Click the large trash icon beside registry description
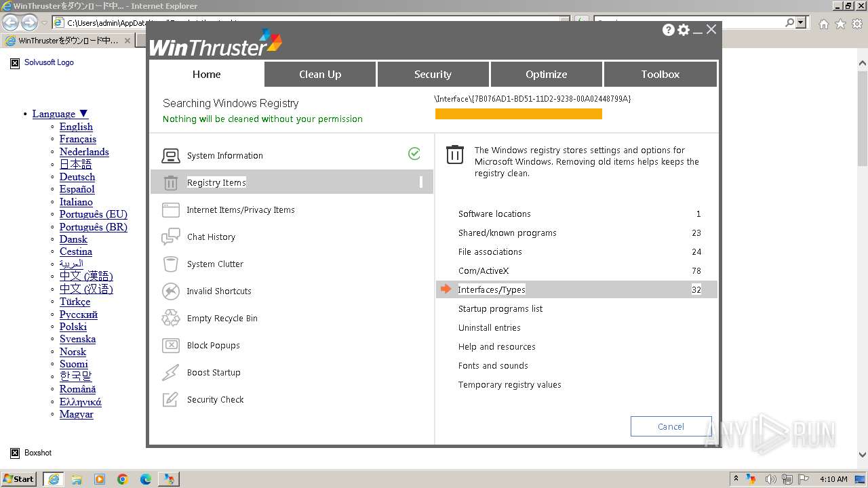This screenshot has height=488, width=868. [455, 155]
